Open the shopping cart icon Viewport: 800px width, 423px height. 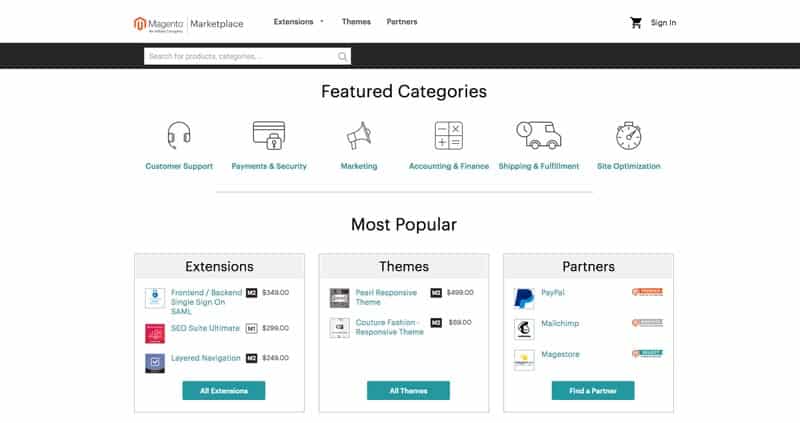(636, 22)
